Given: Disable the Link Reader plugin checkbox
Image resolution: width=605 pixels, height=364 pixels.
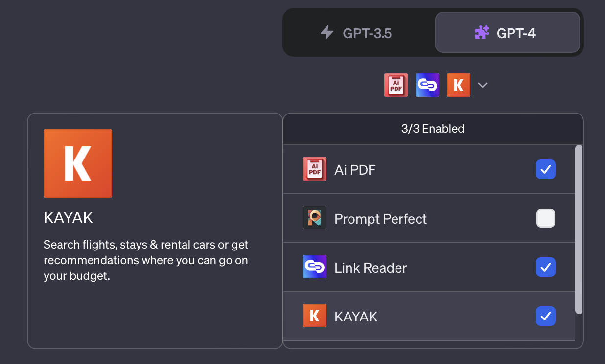Looking at the screenshot, I should pos(545,267).
